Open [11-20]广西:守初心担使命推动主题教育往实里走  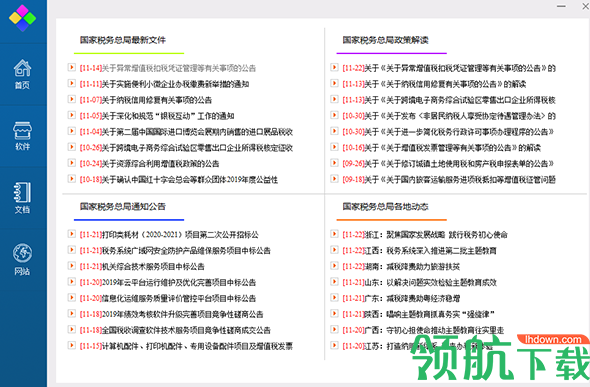pyautogui.click(x=423, y=330)
